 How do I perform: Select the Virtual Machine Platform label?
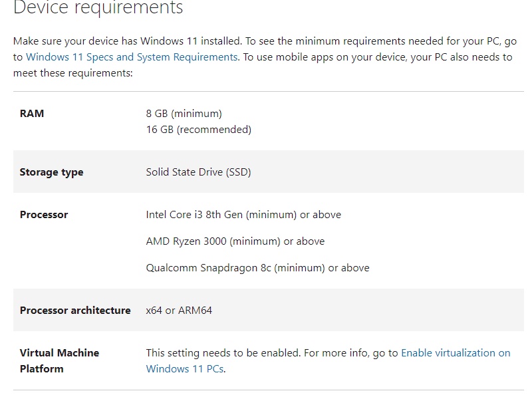point(59,360)
